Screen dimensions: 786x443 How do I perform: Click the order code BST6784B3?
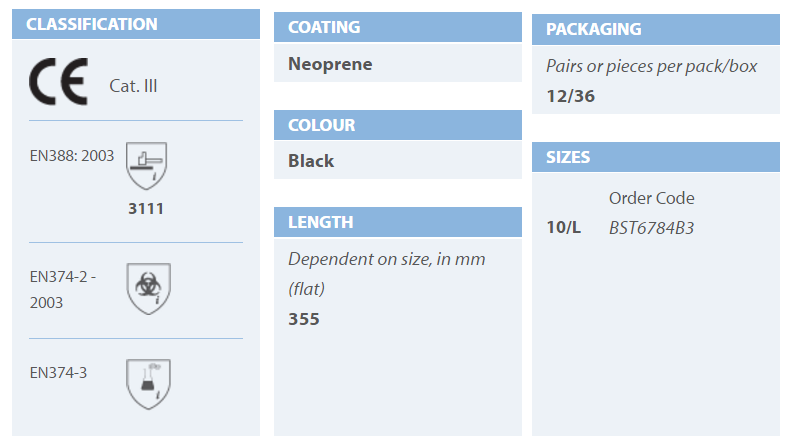(651, 228)
